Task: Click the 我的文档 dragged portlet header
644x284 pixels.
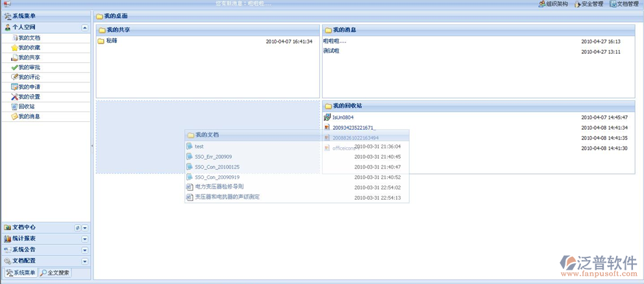Action: pos(297,135)
